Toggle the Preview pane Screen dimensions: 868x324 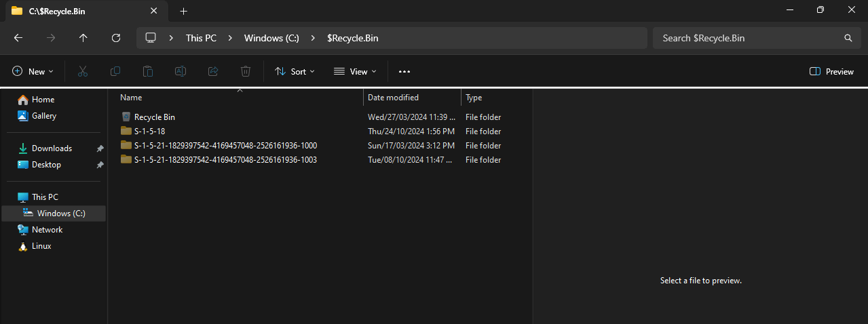tap(832, 71)
